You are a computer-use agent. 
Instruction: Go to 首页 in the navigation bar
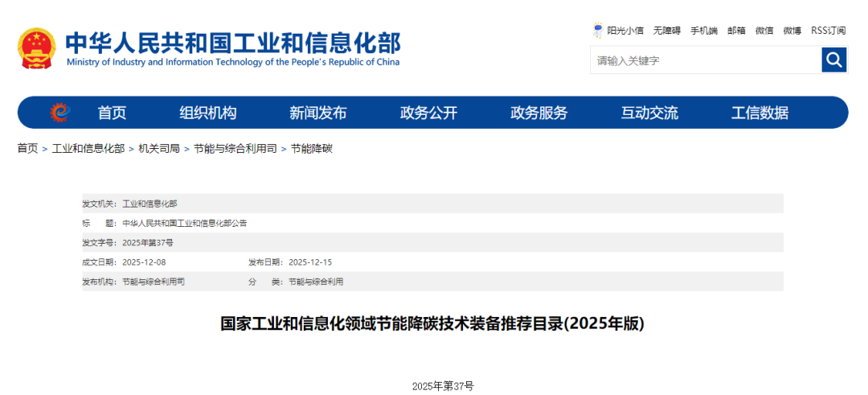(112, 113)
